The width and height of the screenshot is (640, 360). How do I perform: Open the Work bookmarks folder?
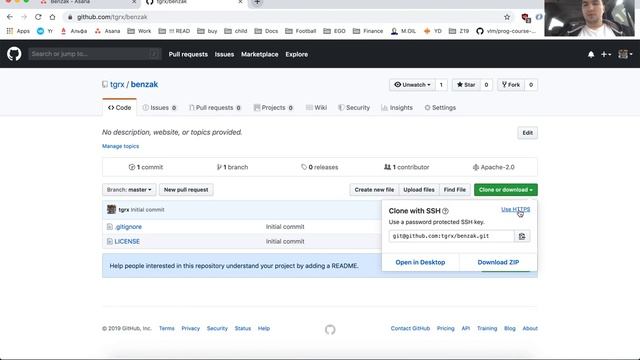[139, 31]
